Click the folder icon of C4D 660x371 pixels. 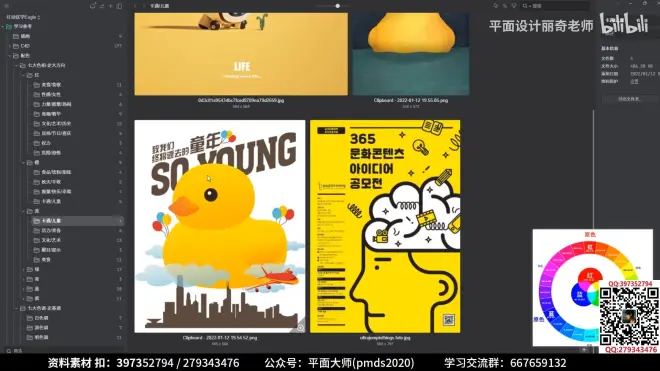(x=16, y=46)
